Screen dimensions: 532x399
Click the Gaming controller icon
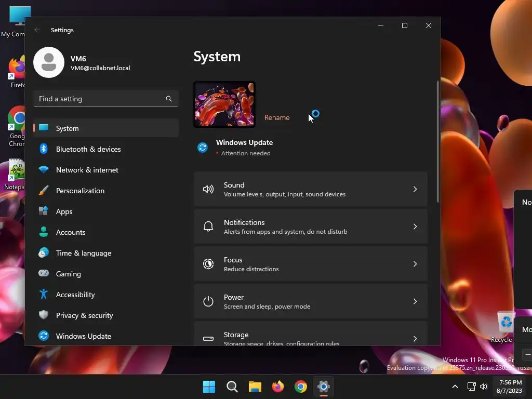pos(44,273)
